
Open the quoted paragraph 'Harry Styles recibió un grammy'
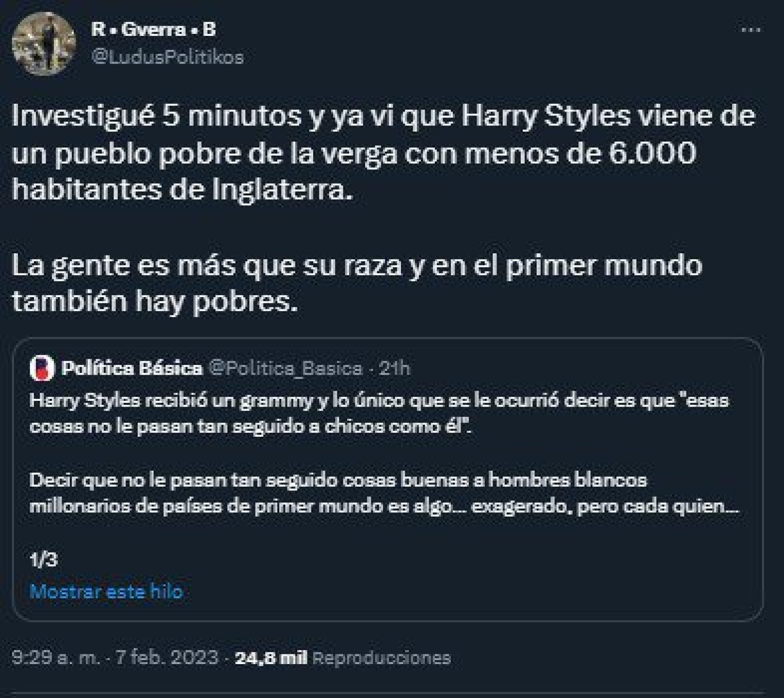[378, 413]
